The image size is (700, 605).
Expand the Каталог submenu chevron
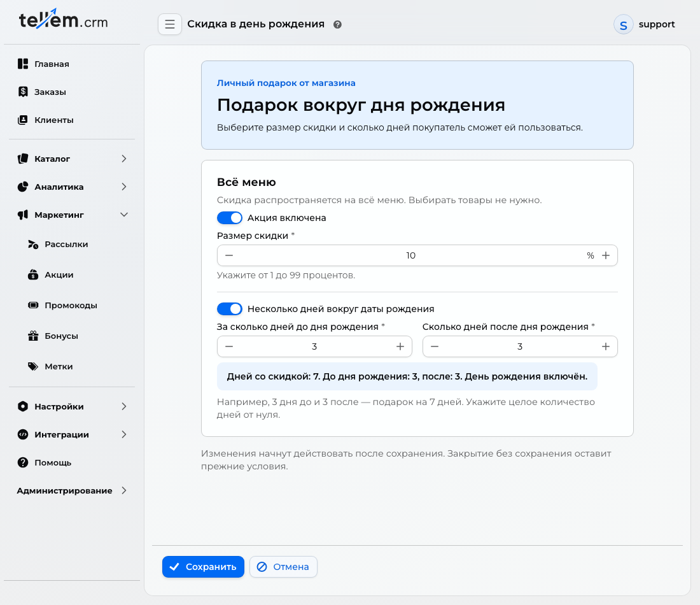click(123, 159)
